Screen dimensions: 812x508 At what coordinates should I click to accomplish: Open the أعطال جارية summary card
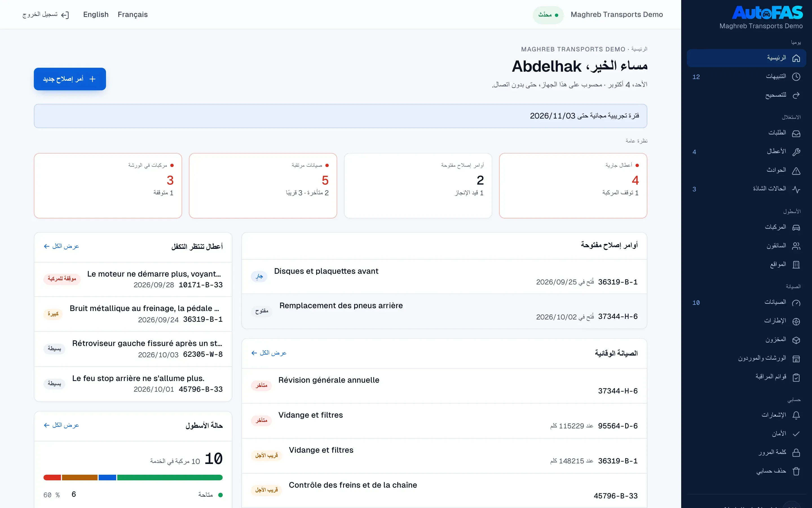[x=573, y=186]
